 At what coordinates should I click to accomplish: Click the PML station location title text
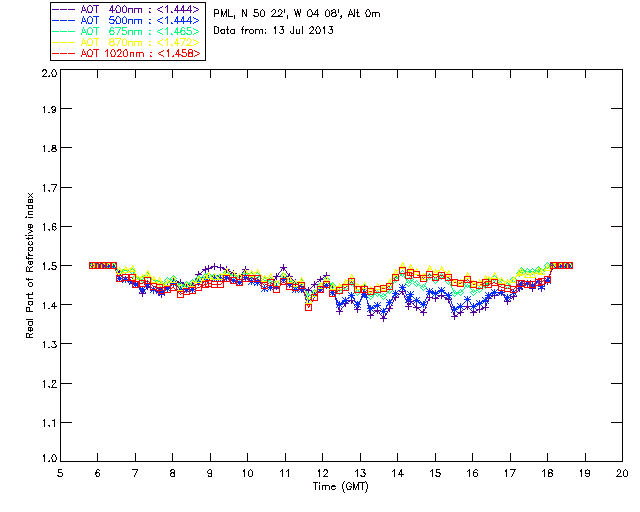coord(297,14)
